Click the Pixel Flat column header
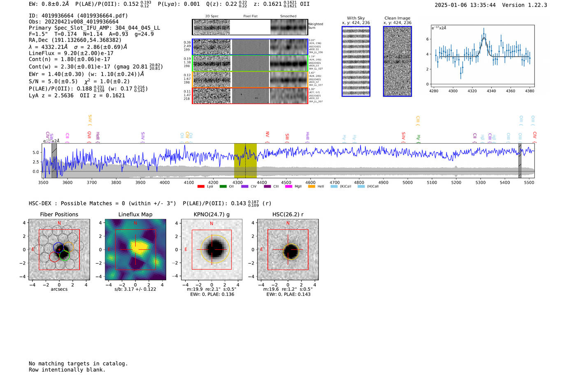 tap(250, 16)
